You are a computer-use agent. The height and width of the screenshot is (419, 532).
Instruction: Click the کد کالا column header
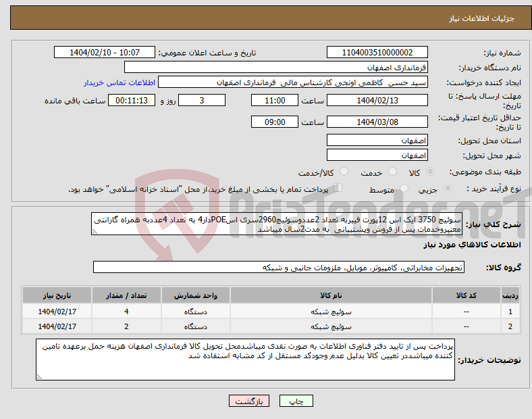(x=467, y=295)
